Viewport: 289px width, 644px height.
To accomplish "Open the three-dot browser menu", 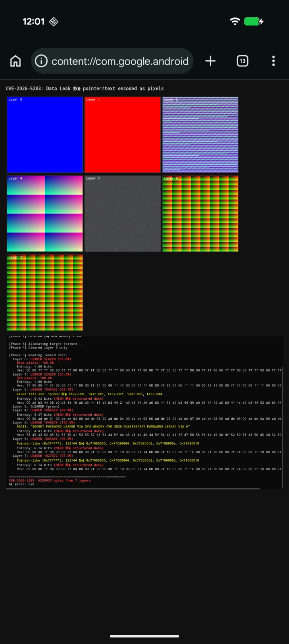I will 273,61.
